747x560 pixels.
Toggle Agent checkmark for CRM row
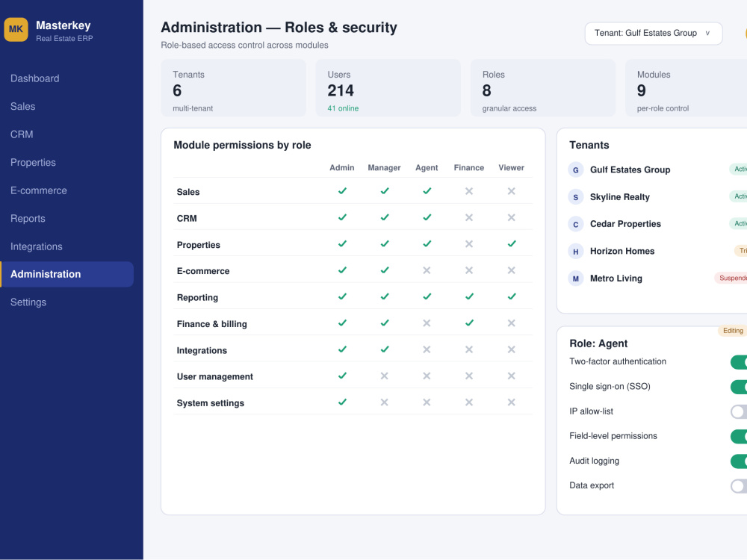pyautogui.click(x=427, y=217)
